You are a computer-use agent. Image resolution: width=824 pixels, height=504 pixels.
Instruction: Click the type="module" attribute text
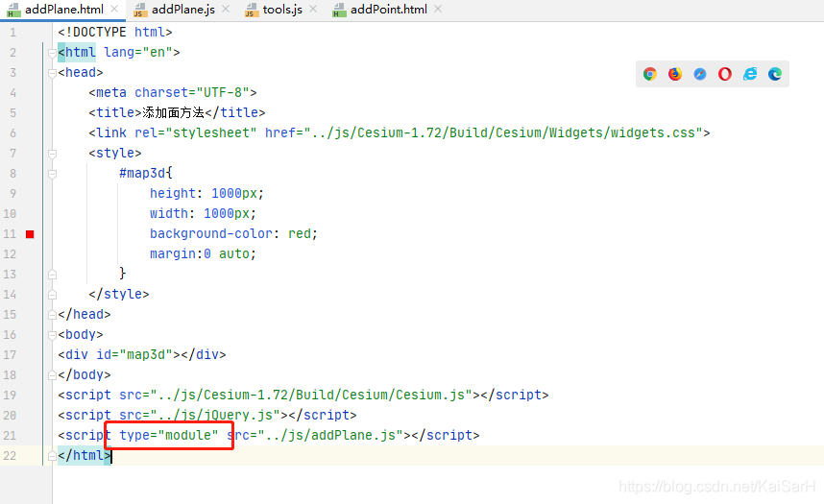click(168, 435)
